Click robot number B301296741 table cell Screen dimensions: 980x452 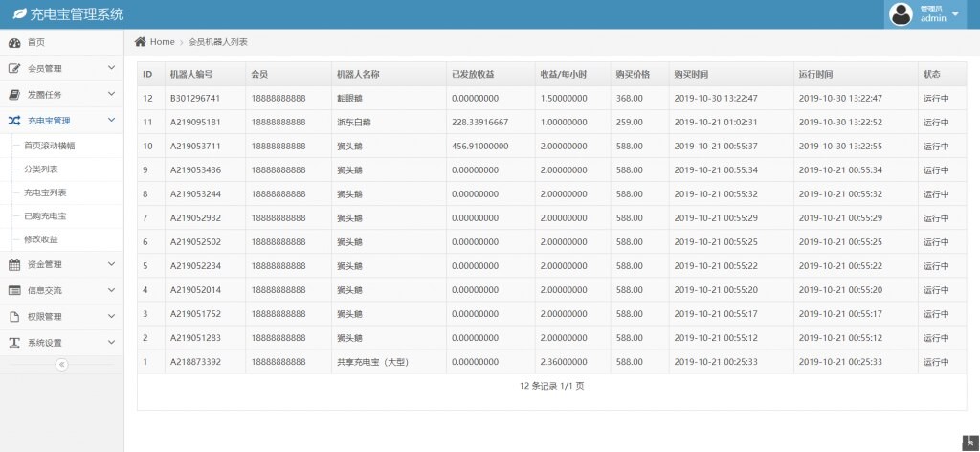pyautogui.click(x=195, y=98)
